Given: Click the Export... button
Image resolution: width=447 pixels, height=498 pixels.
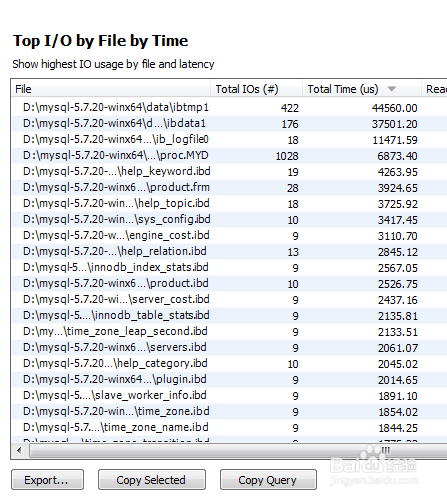Looking at the screenshot, I should [47, 480].
